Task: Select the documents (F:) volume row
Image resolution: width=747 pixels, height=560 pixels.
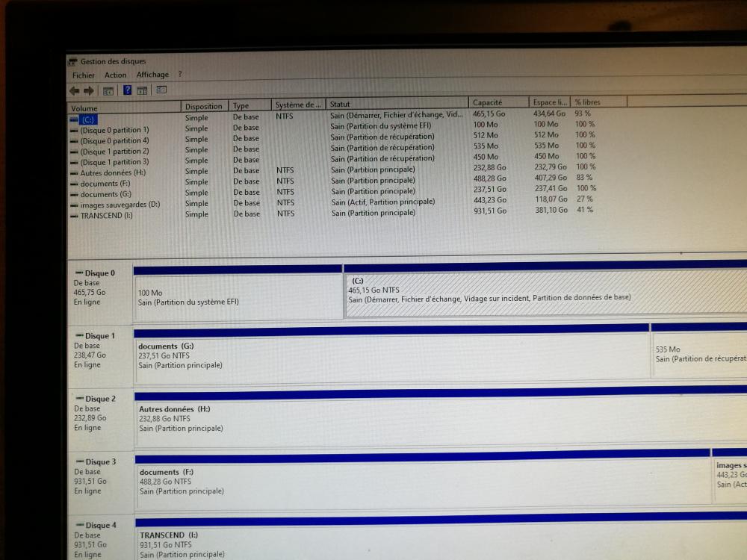Action: tap(105, 184)
